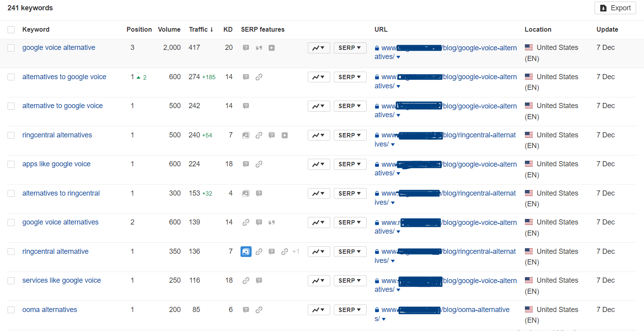Export the keywords list
644x331 pixels.
(615, 8)
